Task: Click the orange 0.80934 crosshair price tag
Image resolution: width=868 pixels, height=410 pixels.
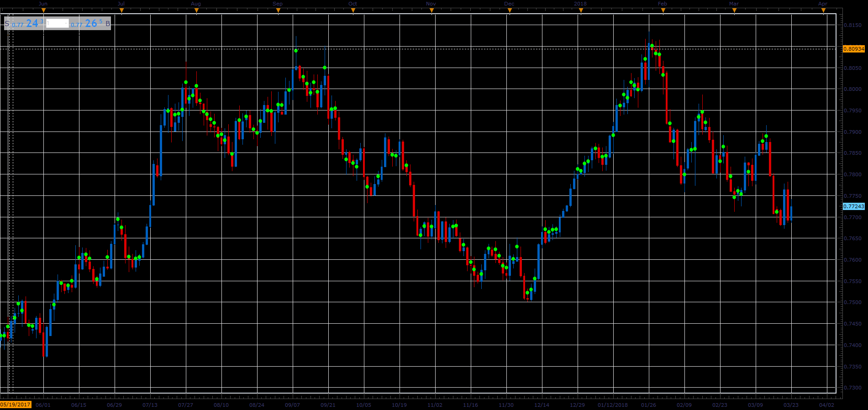Action: pos(853,49)
